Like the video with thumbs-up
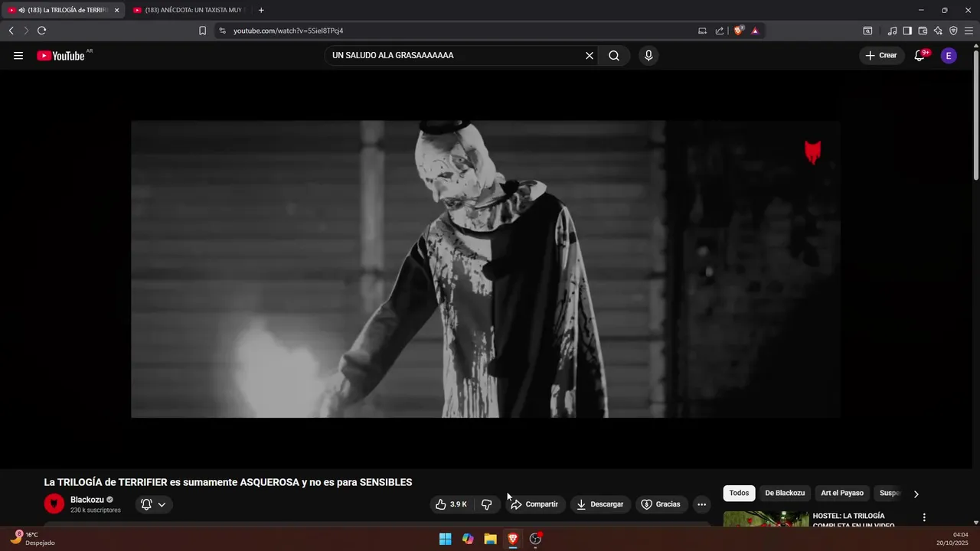 click(451, 504)
